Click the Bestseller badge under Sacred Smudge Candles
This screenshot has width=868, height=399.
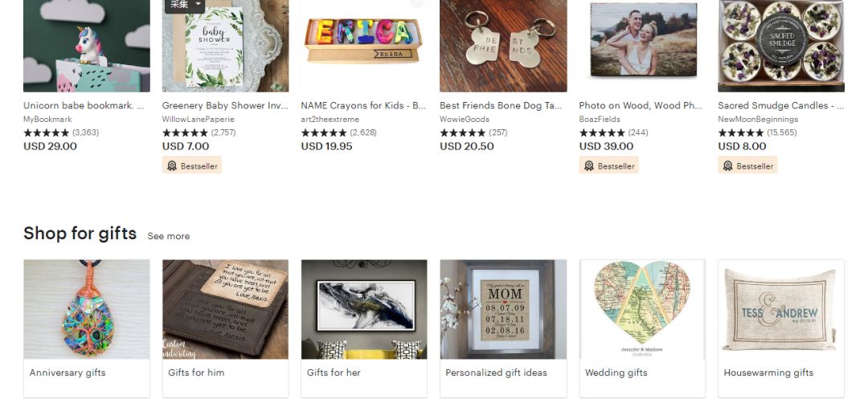click(747, 166)
